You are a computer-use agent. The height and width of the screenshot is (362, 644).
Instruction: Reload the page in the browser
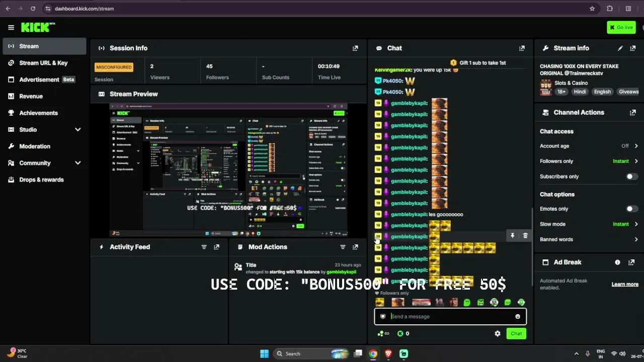33,9
